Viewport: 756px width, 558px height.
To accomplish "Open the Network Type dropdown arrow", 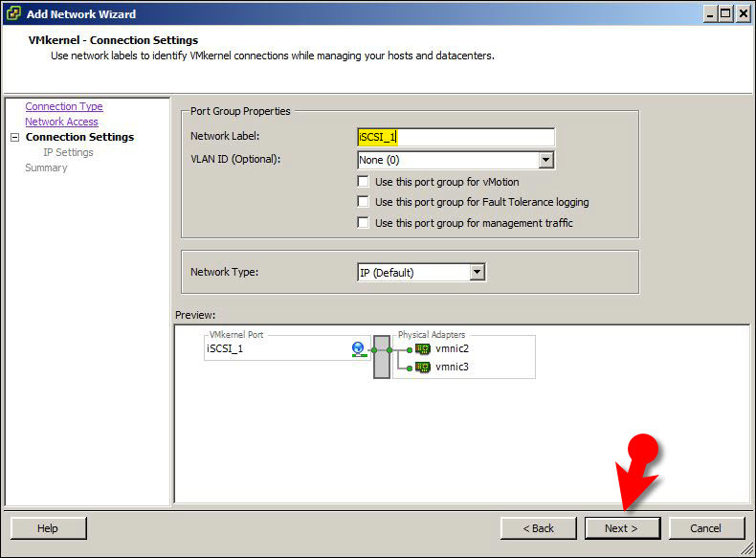I will pyautogui.click(x=477, y=272).
